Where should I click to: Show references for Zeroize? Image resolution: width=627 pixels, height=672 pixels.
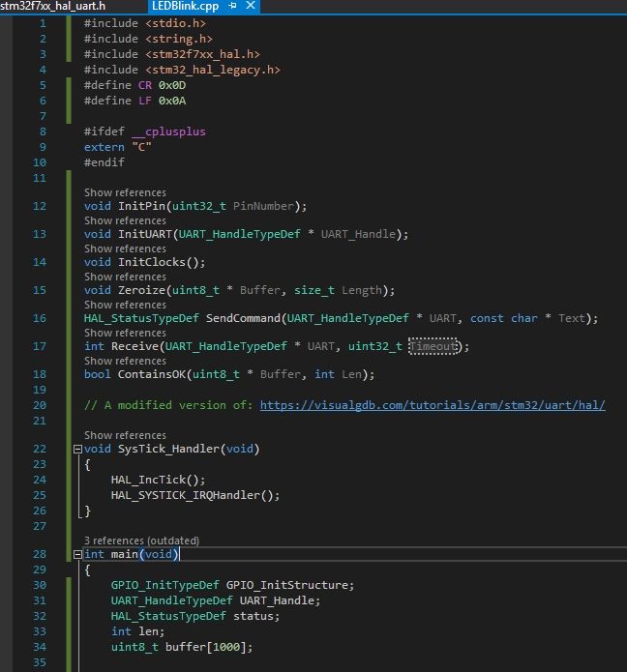point(125,277)
